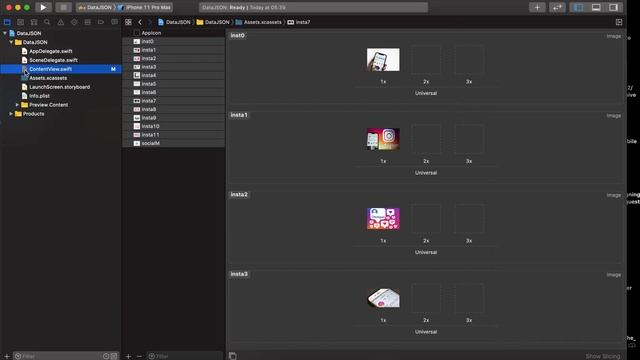The height and width of the screenshot is (360, 640).
Task: Collapse the DataJSON group folder
Action: coord(11,42)
